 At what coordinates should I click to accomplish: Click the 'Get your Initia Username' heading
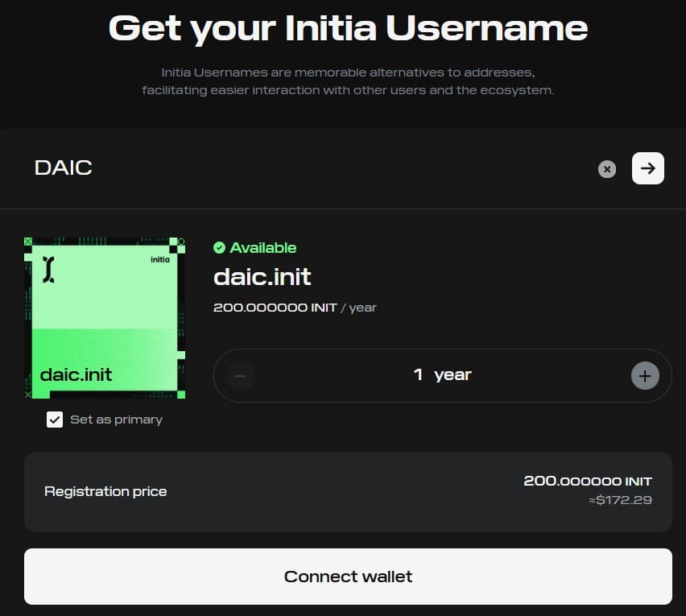click(x=348, y=28)
